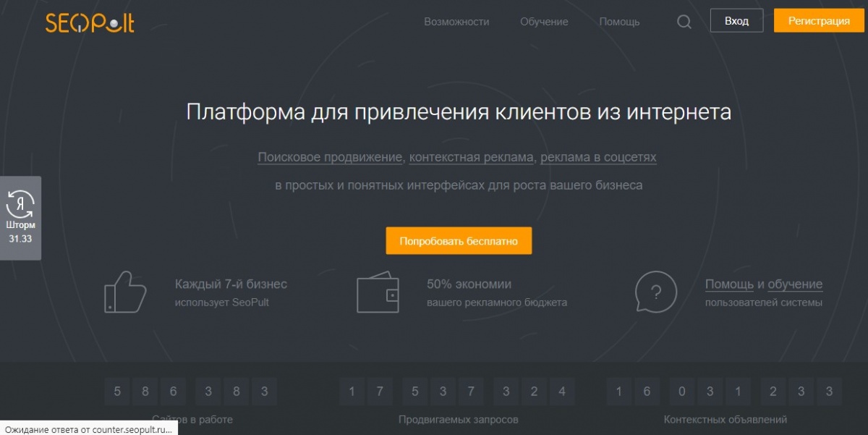The height and width of the screenshot is (435, 868).
Task: Click вашего рекламного бюджета text
Action: point(497,303)
